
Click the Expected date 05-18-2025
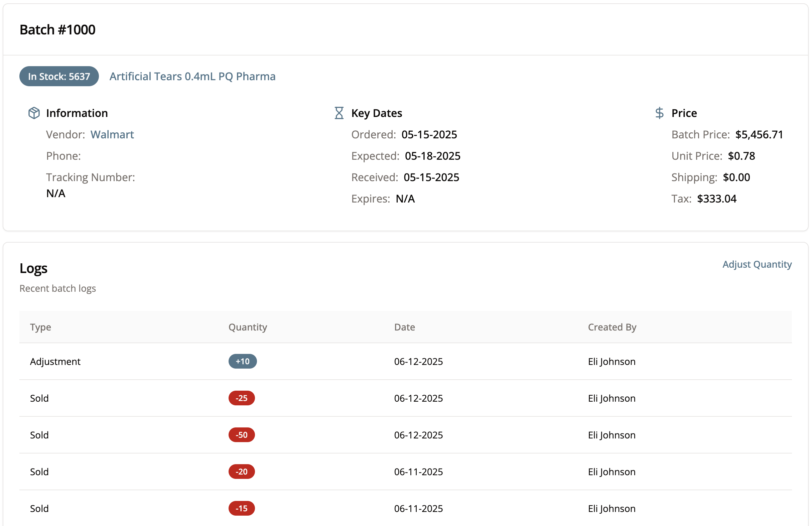click(432, 156)
